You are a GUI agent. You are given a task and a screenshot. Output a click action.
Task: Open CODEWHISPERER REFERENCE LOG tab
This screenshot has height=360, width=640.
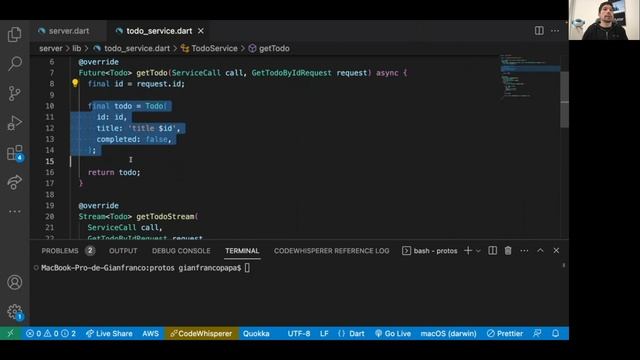pyautogui.click(x=331, y=251)
